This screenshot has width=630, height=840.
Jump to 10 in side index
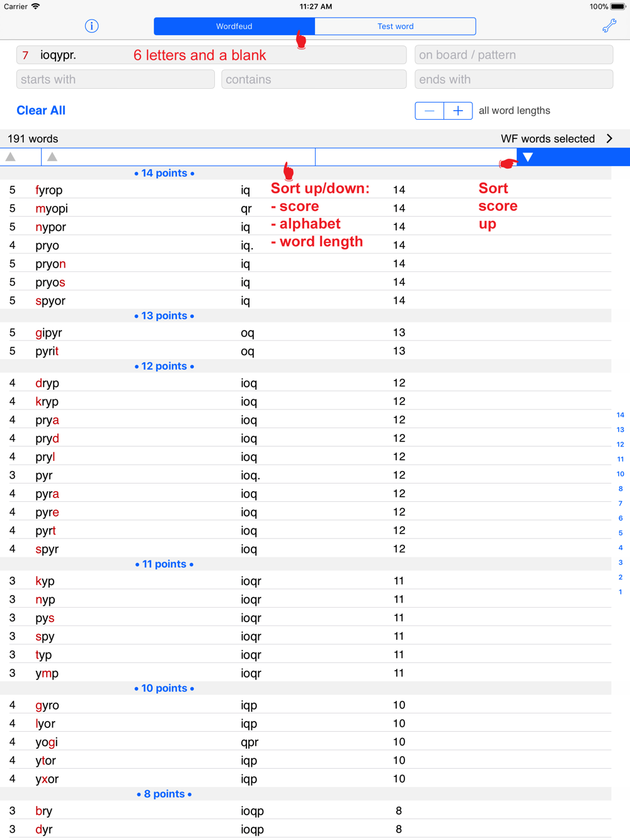coord(621,474)
